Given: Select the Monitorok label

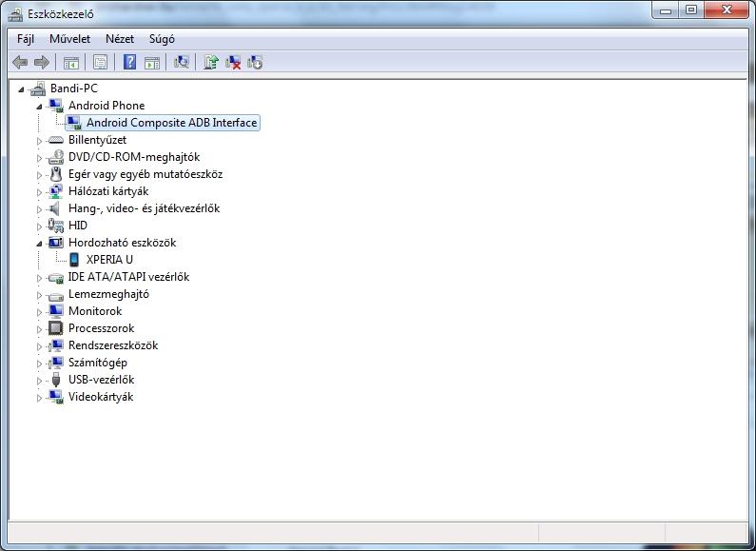Looking at the screenshot, I should click(x=95, y=311).
